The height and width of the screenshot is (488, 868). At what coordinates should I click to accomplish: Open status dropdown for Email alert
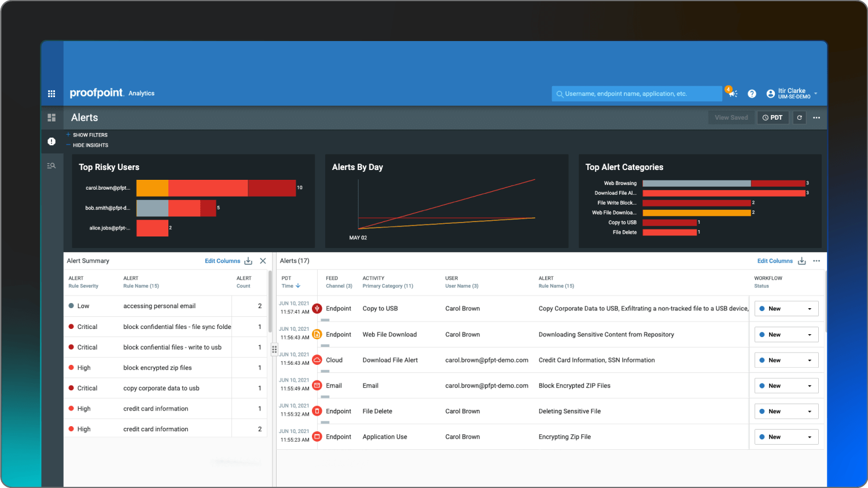[786, 386]
